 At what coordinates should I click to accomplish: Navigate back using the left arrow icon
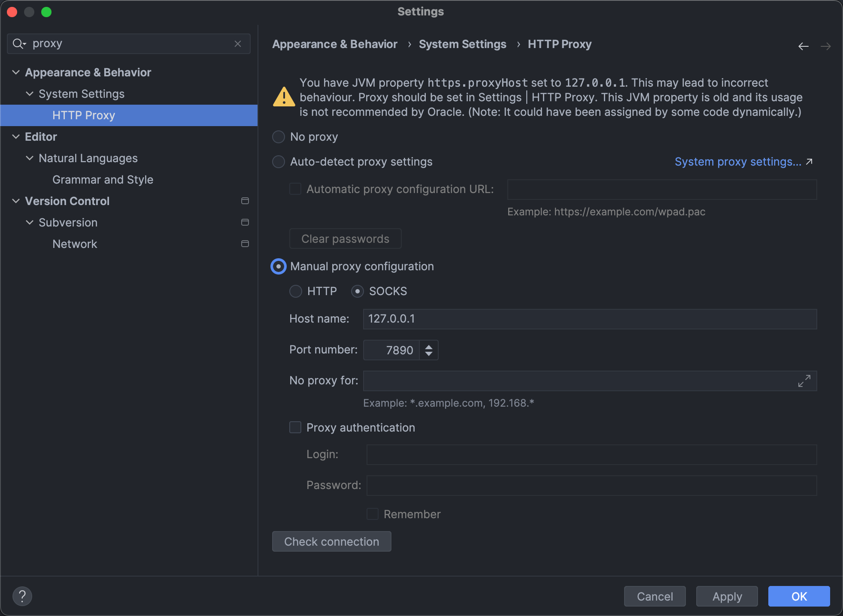803,46
